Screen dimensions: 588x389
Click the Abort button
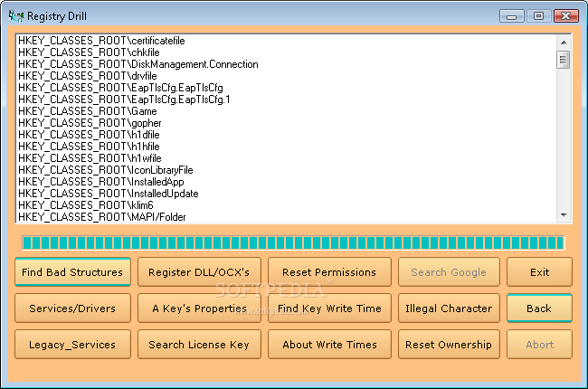539,345
